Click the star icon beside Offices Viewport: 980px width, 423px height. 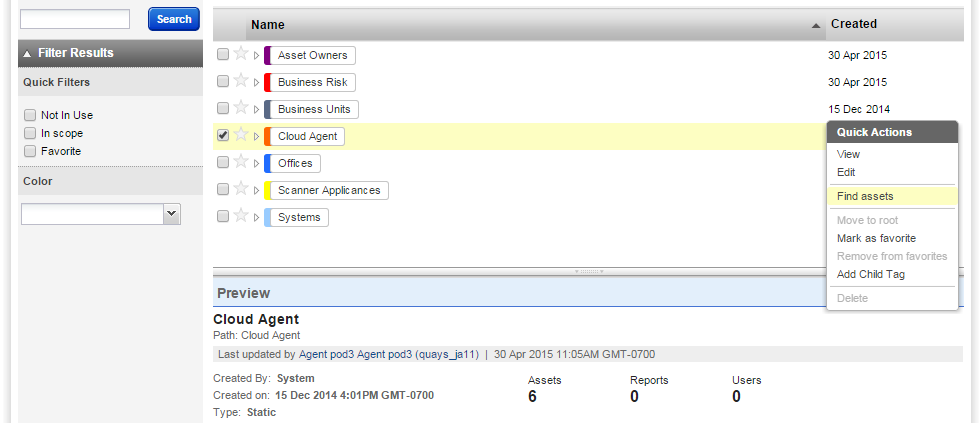point(241,162)
